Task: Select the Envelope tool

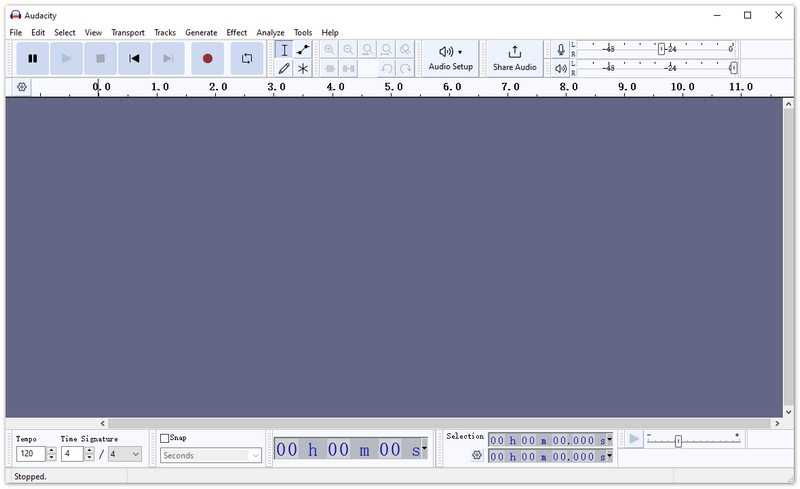Action: tap(303, 49)
